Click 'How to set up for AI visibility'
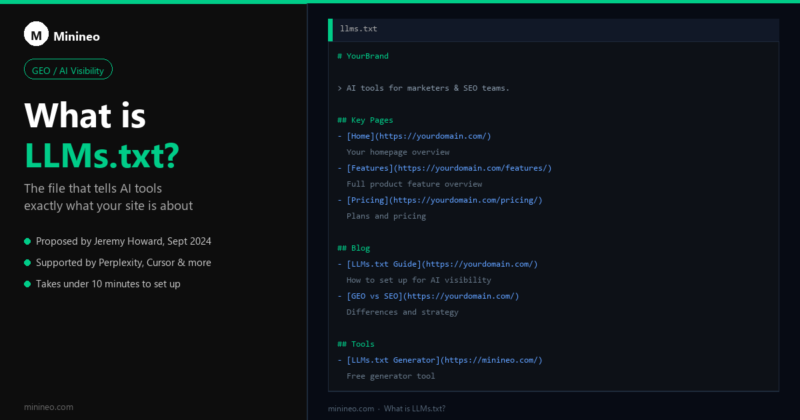Screen dimensions: 800x420 click(419, 280)
